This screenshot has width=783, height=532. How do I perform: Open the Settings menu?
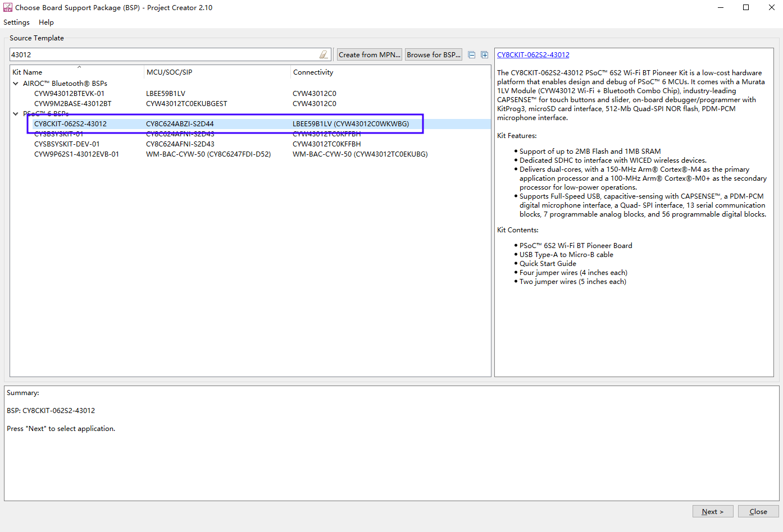point(16,22)
